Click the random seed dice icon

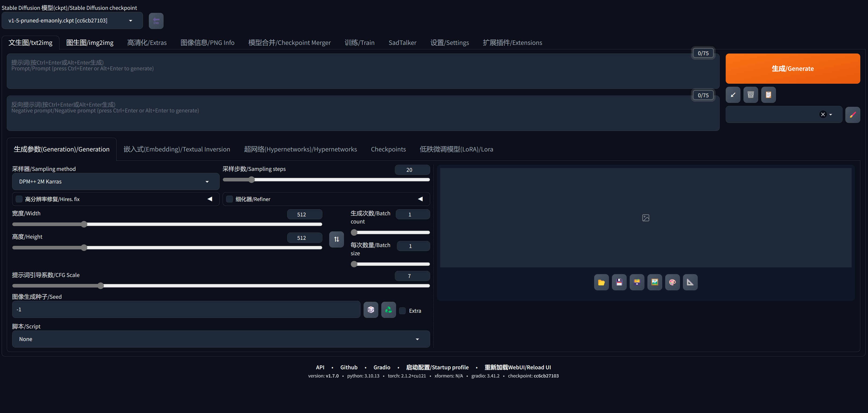(371, 309)
